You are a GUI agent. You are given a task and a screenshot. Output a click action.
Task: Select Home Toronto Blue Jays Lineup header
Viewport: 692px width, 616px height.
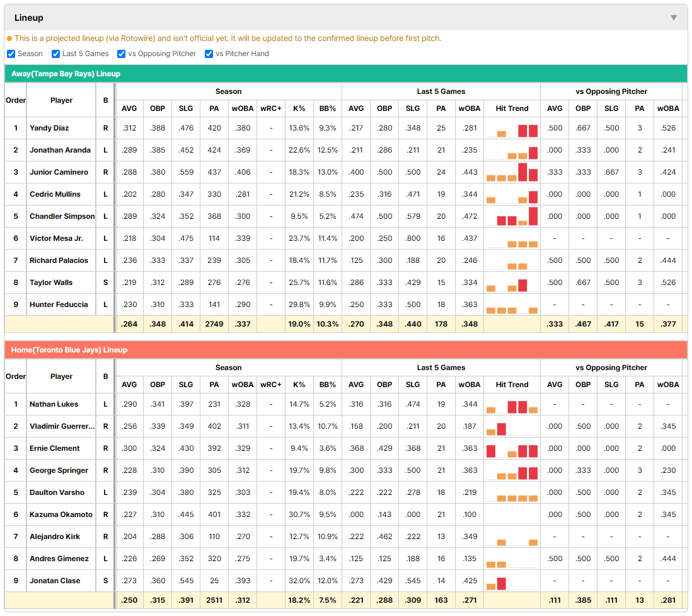(69, 350)
